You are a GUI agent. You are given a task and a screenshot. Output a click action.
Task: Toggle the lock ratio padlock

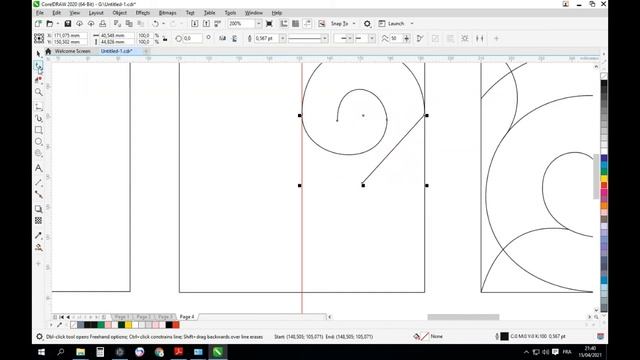[x=165, y=39]
